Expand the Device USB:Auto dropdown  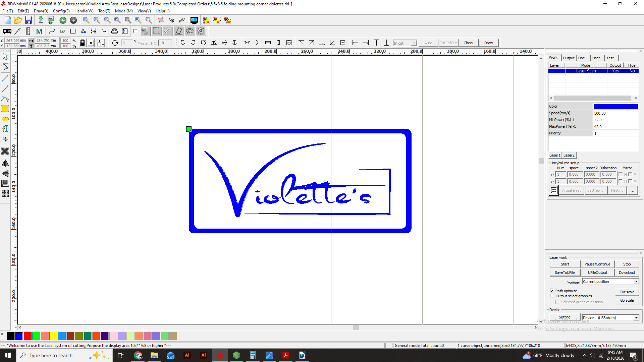[x=636, y=318]
